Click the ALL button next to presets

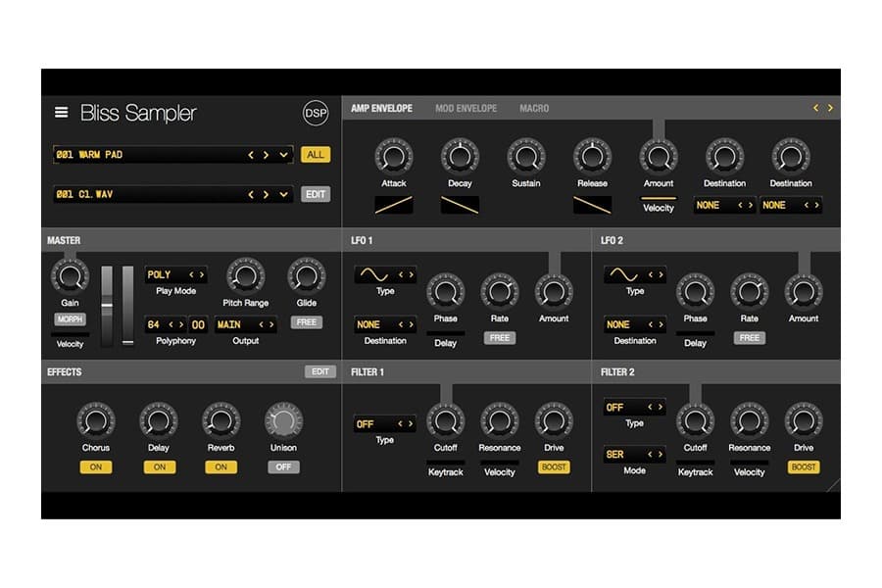315,155
